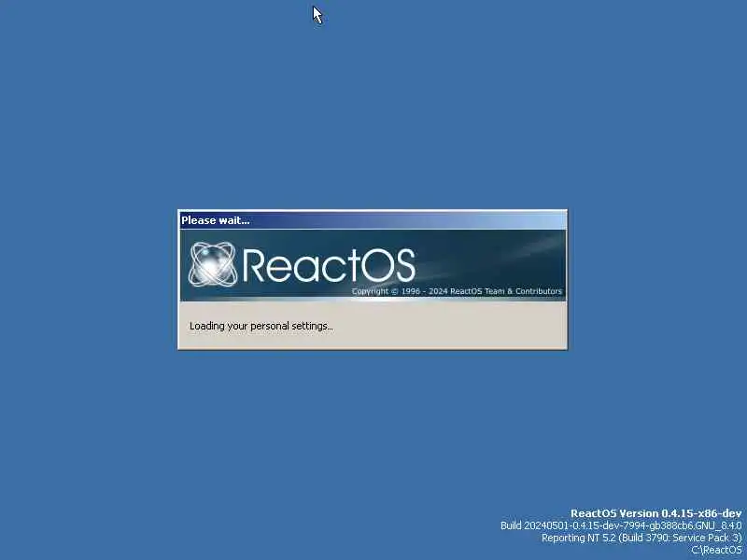Screen dimensions: 747x560
Task: Click the copyright 1996 - 2024 ReactOS Team line
Action: 457,291
